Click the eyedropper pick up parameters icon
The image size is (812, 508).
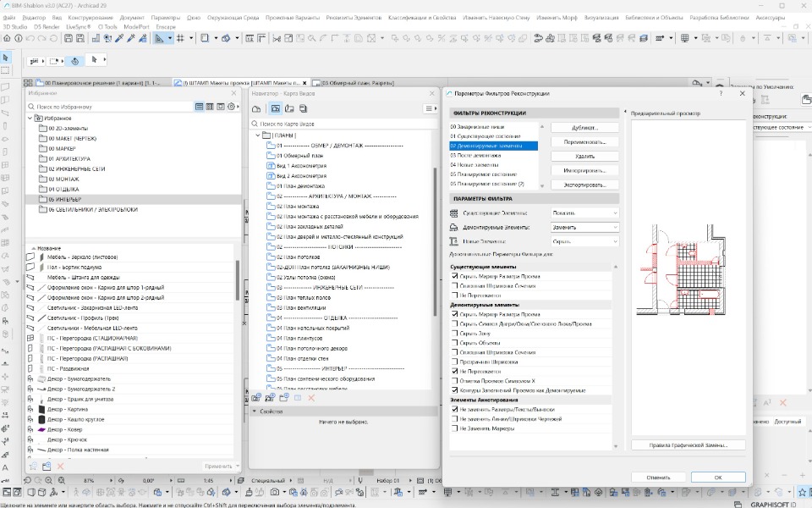coord(119,38)
